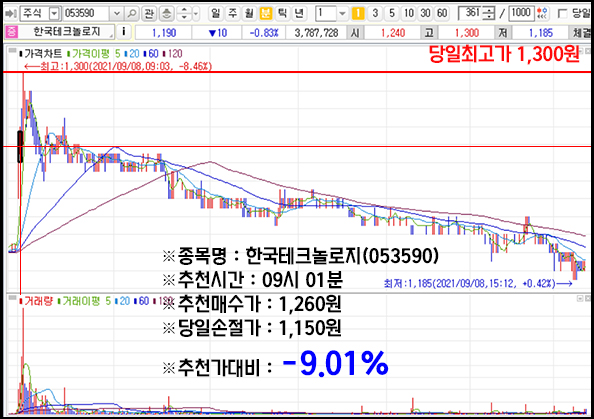The height and width of the screenshot is (419, 594).
Task: Select the 1-minute interval toggle button
Action: pyautogui.click(x=358, y=14)
